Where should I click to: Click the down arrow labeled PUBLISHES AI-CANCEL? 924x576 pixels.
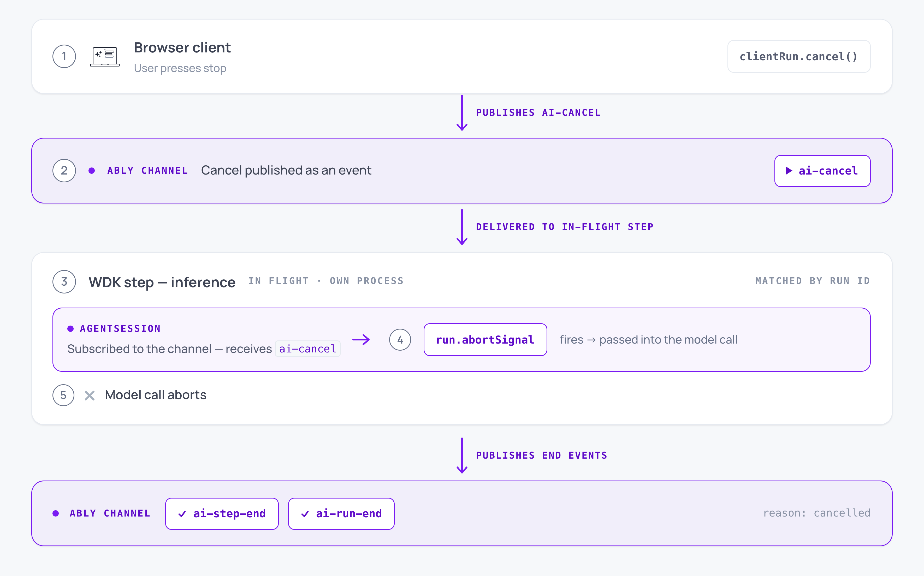[x=462, y=113]
